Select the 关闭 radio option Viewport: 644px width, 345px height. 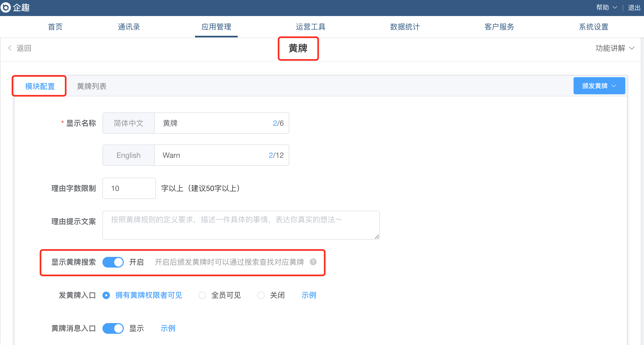pyautogui.click(x=261, y=295)
